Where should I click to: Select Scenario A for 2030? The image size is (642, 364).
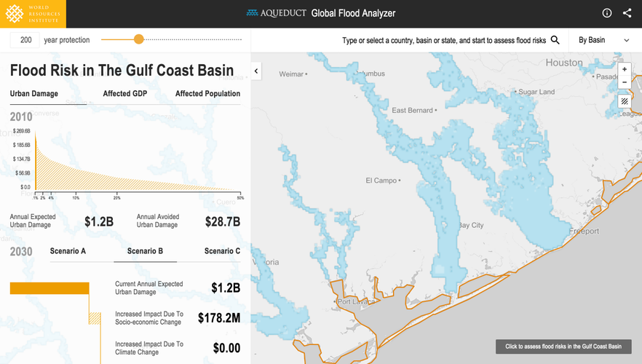coord(68,251)
